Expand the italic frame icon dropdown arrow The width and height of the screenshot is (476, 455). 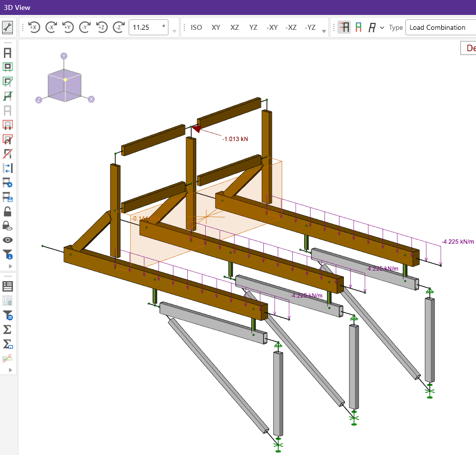(x=382, y=28)
